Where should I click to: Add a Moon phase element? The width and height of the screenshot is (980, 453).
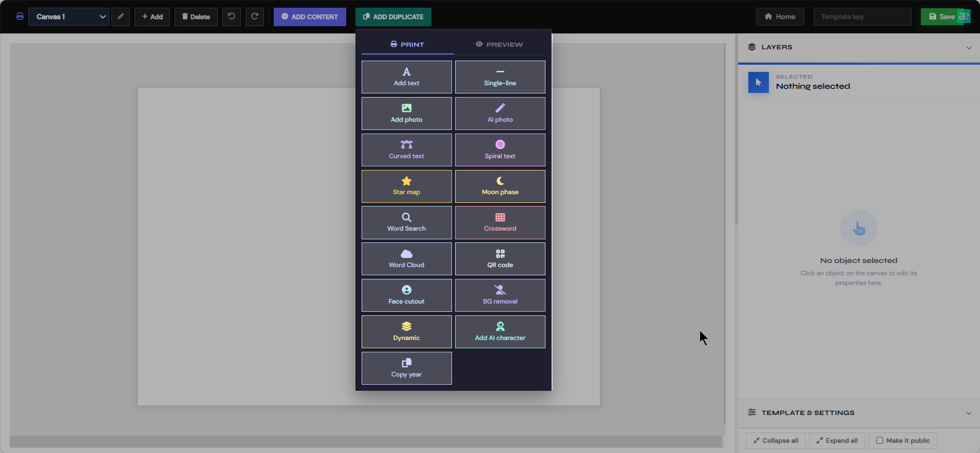pos(500,186)
